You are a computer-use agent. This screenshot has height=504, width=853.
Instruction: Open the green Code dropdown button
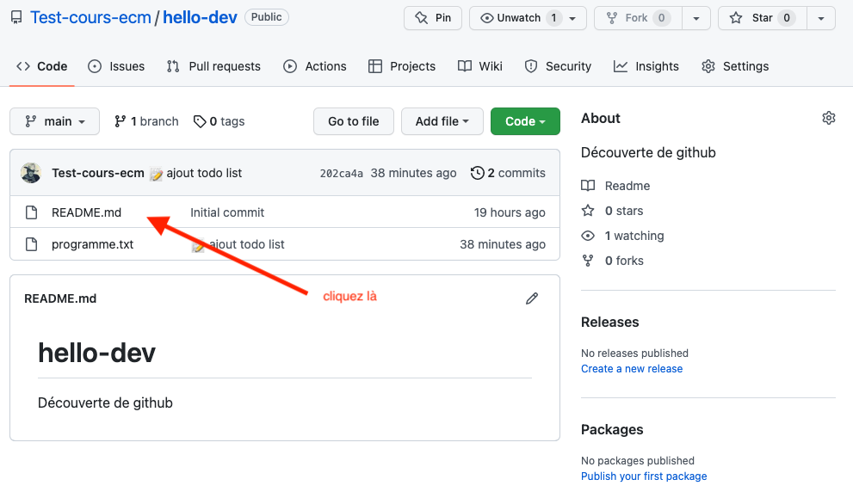525,121
